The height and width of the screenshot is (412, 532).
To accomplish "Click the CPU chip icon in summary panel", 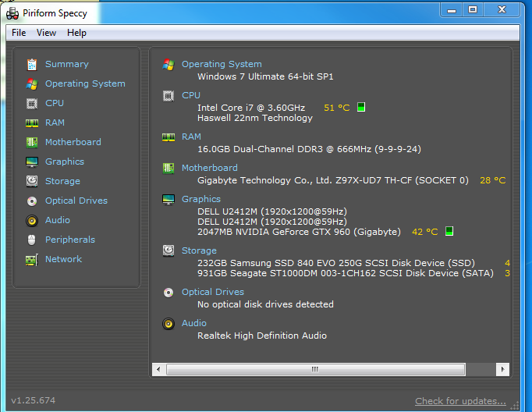I will [x=168, y=96].
